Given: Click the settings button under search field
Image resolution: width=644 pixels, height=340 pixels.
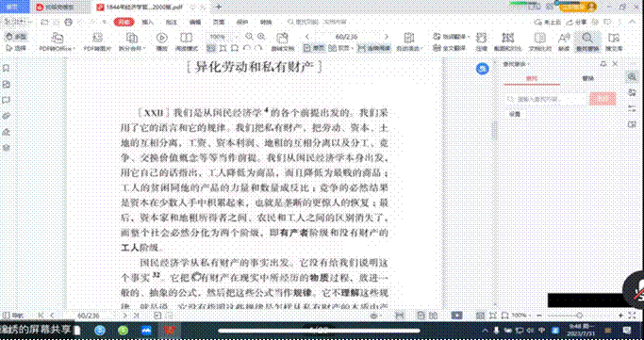Looking at the screenshot, I should coord(514,114).
